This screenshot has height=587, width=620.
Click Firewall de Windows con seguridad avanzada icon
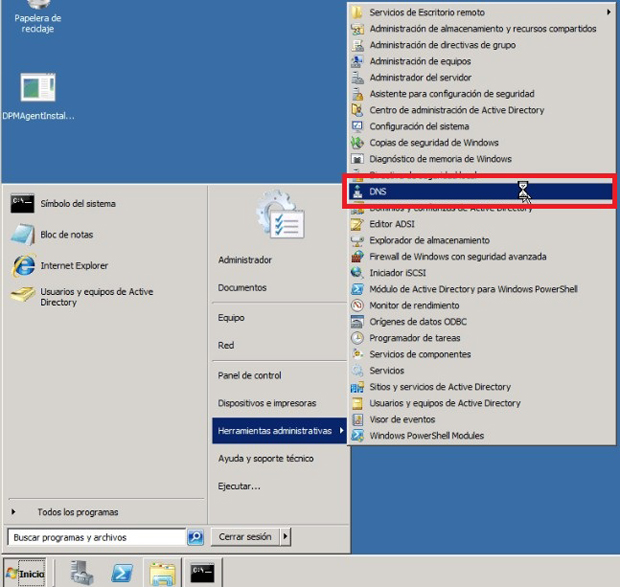pyautogui.click(x=357, y=257)
